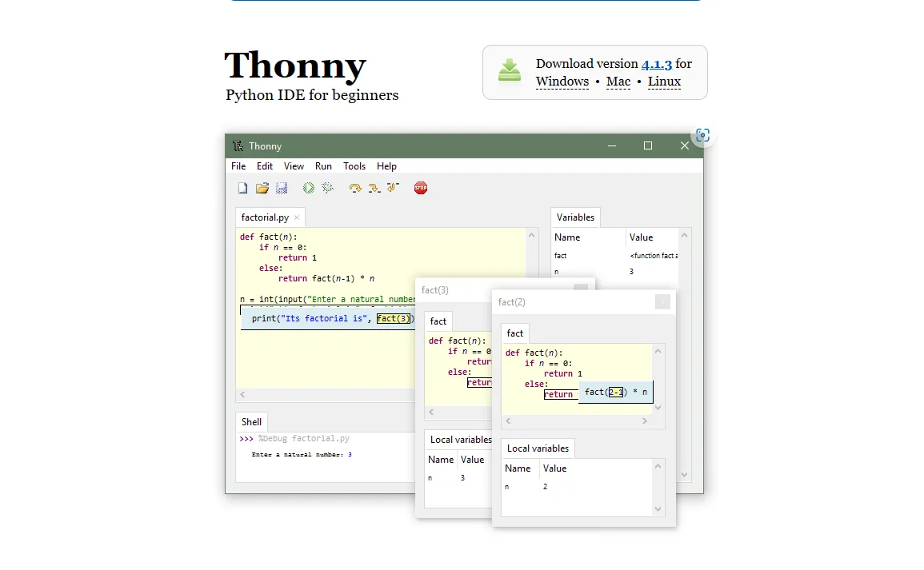Run the current script with the green Run icon
This screenshot has height=570, width=924.
coord(308,187)
